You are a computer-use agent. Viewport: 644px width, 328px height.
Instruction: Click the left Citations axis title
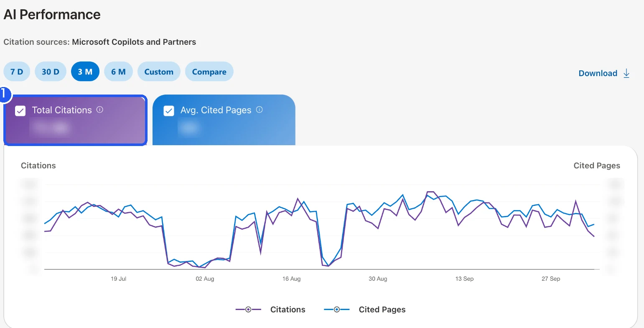(x=38, y=166)
